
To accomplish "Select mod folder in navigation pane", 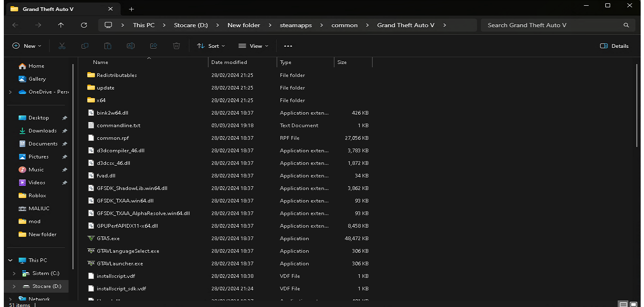I will (29, 222).
